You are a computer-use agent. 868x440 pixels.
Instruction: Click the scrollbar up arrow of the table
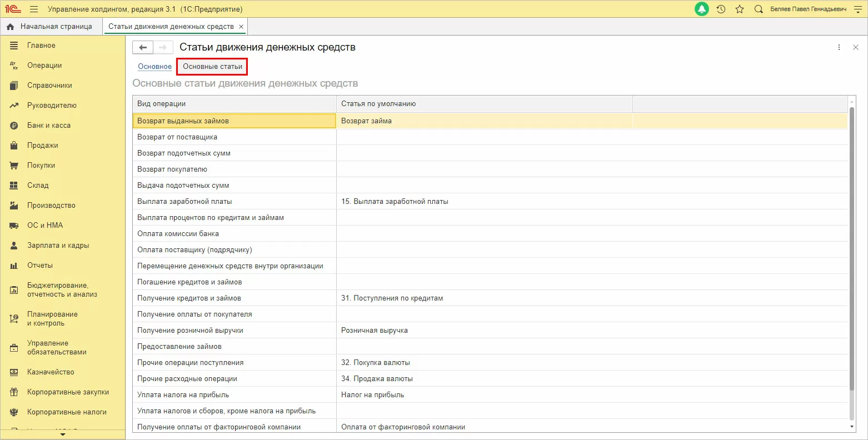pos(852,101)
